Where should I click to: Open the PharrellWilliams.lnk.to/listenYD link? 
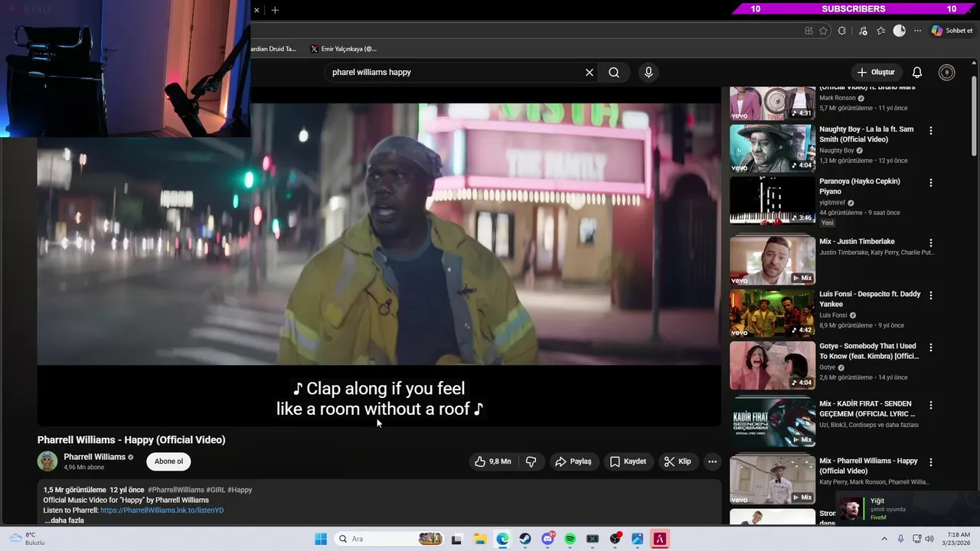162,510
